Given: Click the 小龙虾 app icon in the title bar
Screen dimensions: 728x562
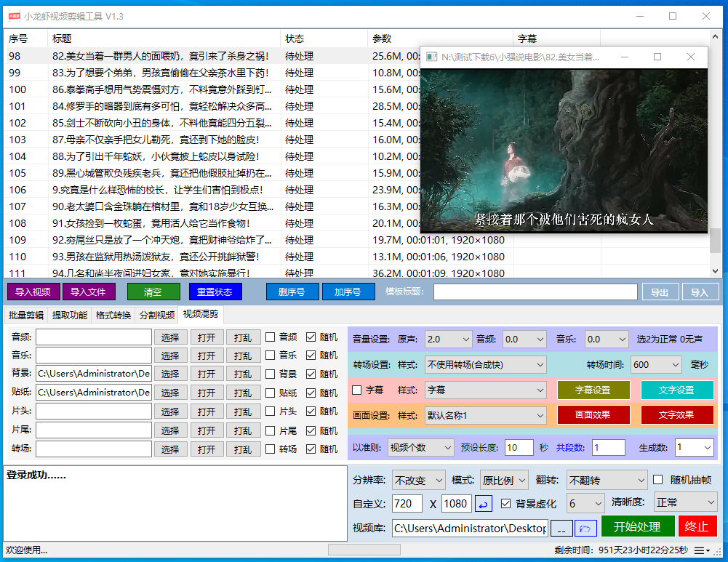Looking at the screenshot, I should click(13, 16).
